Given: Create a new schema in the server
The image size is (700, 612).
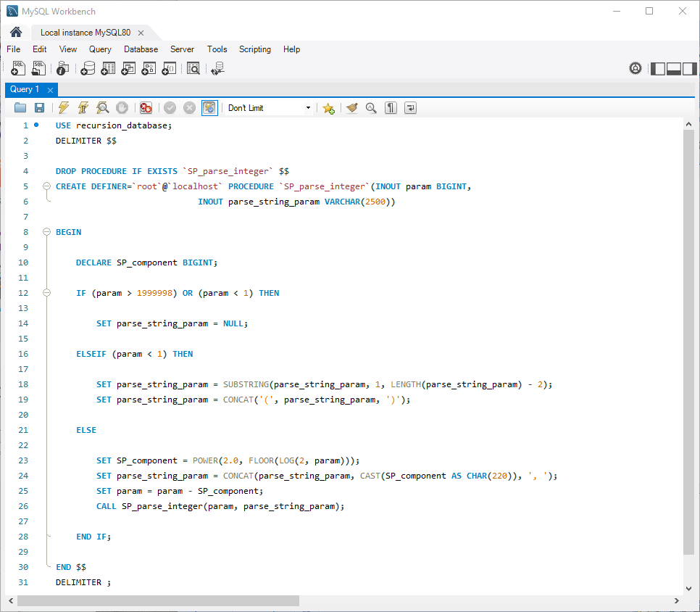Looking at the screenshot, I should click(x=88, y=69).
